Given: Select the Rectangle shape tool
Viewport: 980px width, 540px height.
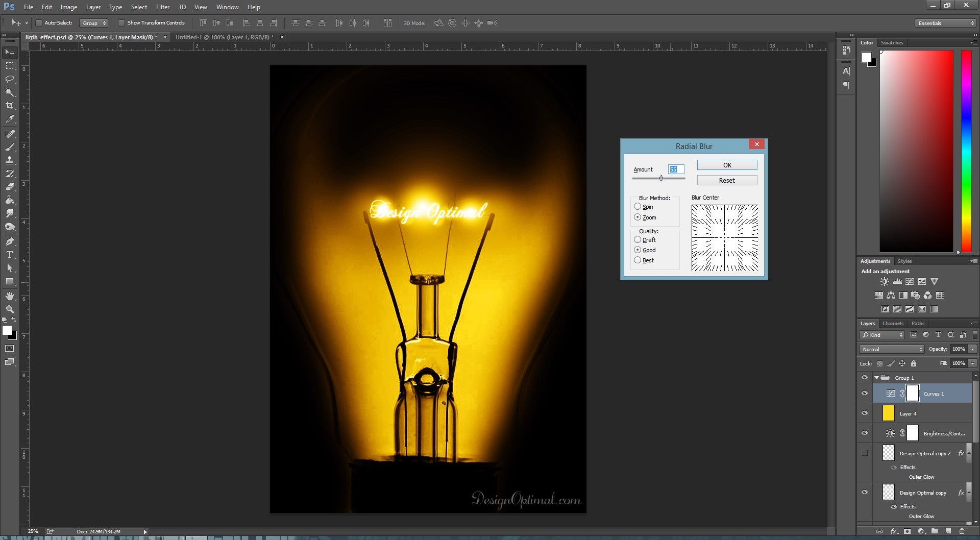Looking at the screenshot, I should 10,281.
